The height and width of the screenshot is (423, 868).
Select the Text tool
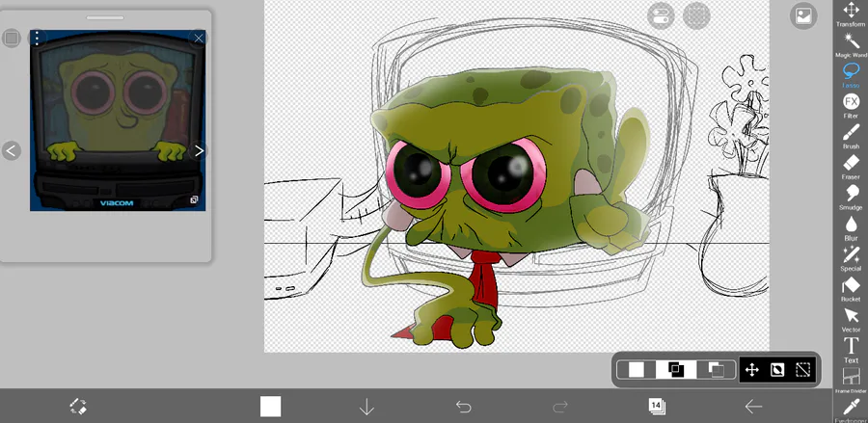click(x=851, y=350)
